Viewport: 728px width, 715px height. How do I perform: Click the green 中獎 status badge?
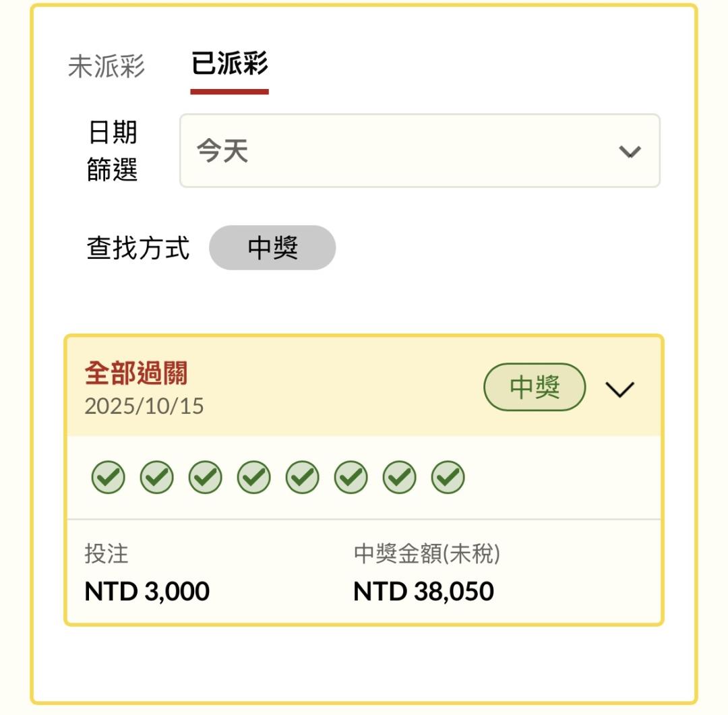pos(535,388)
